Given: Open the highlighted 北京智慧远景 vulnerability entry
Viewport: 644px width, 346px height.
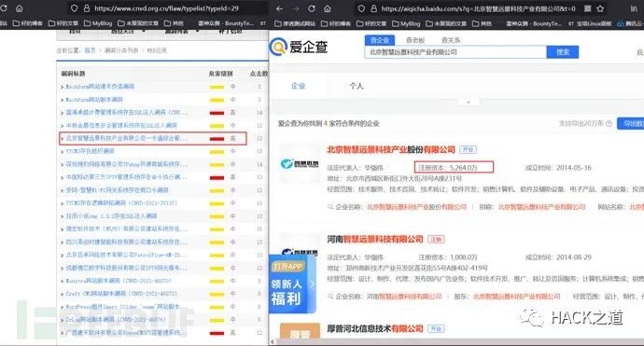Looking at the screenshot, I should [x=153, y=138].
